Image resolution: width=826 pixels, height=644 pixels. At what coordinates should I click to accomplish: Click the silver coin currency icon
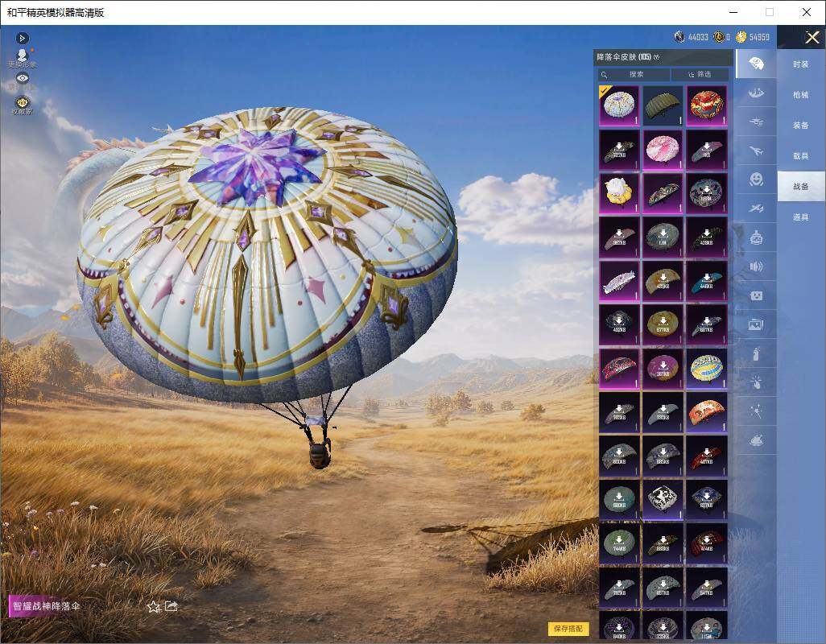(679, 37)
